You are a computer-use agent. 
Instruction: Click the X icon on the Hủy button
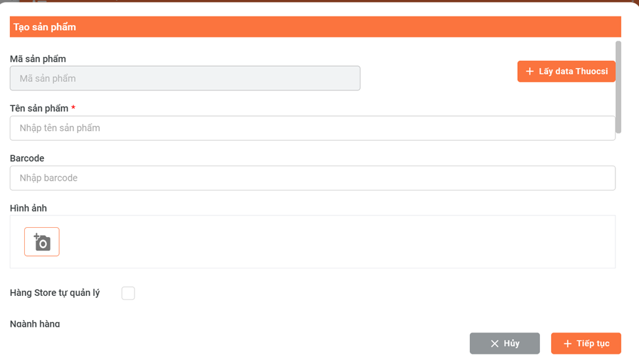pos(495,344)
